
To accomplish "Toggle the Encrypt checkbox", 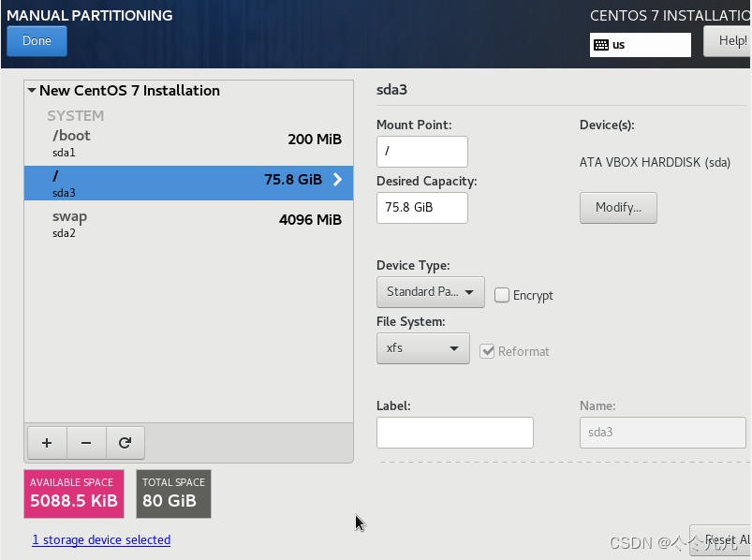I will pos(502,295).
